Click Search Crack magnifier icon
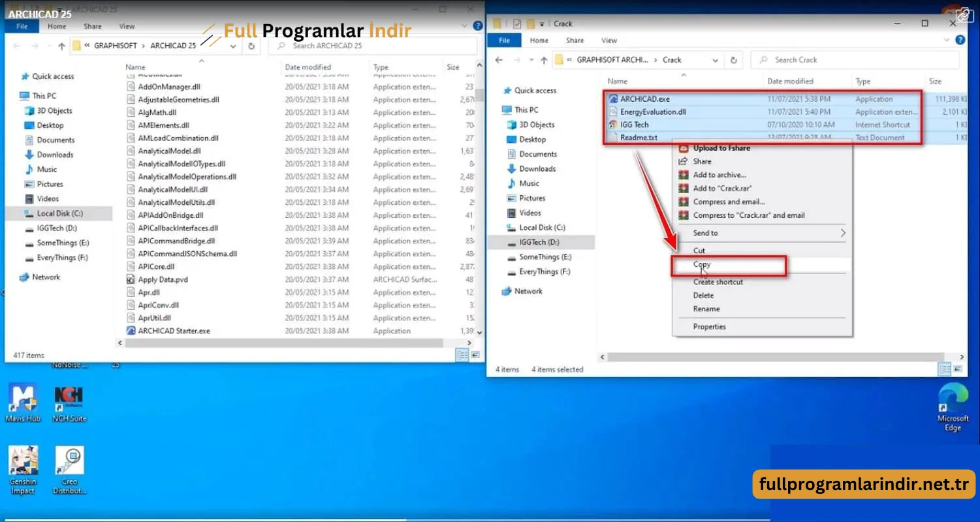Viewport: 980px width, 522px height. click(x=763, y=60)
